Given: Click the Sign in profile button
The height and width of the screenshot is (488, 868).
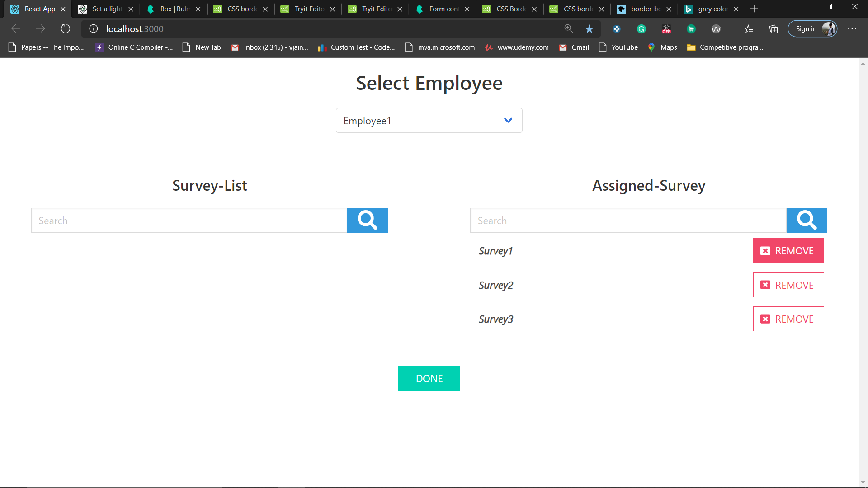Looking at the screenshot, I should click(x=812, y=29).
